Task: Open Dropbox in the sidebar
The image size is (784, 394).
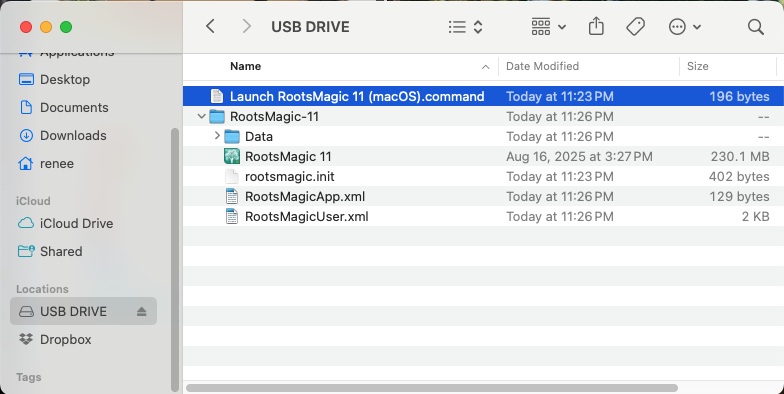Action: 66,340
